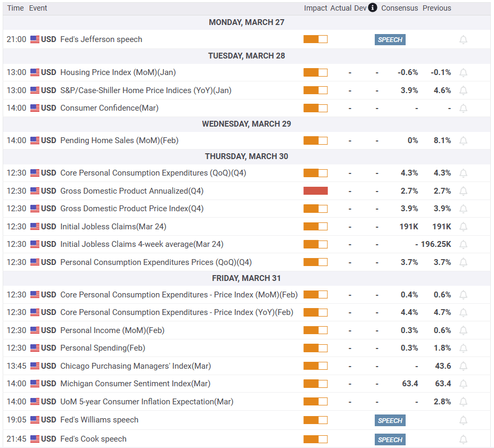Toggle alert bell for Fed's Jefferson speech
This screenshot has width=494, height=448.
[x=463, y=39]
